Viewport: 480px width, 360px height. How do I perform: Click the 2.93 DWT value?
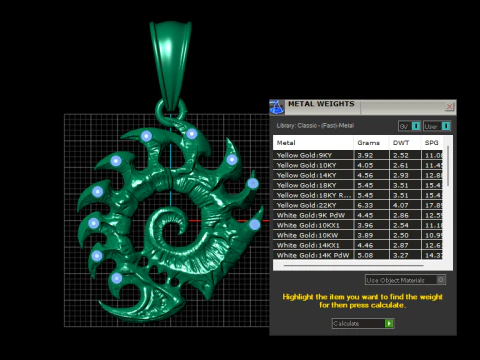pyautogui.click(x=401, y=175)
